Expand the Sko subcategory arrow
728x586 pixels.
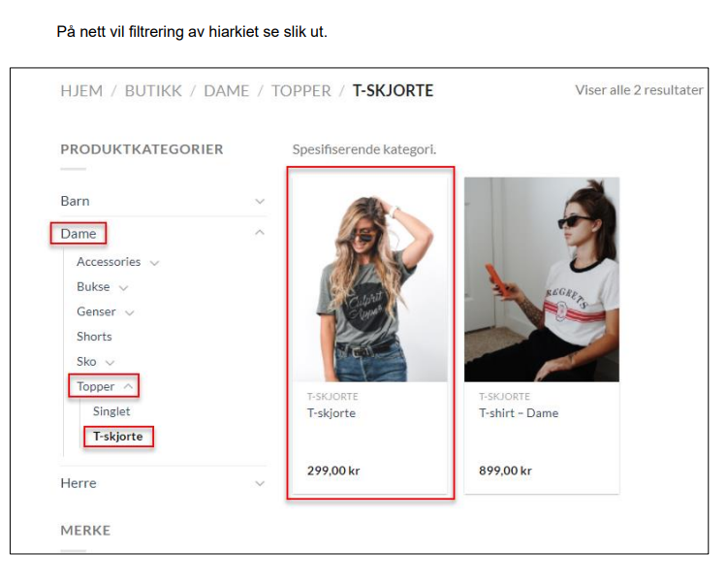(x=110, y=363)
